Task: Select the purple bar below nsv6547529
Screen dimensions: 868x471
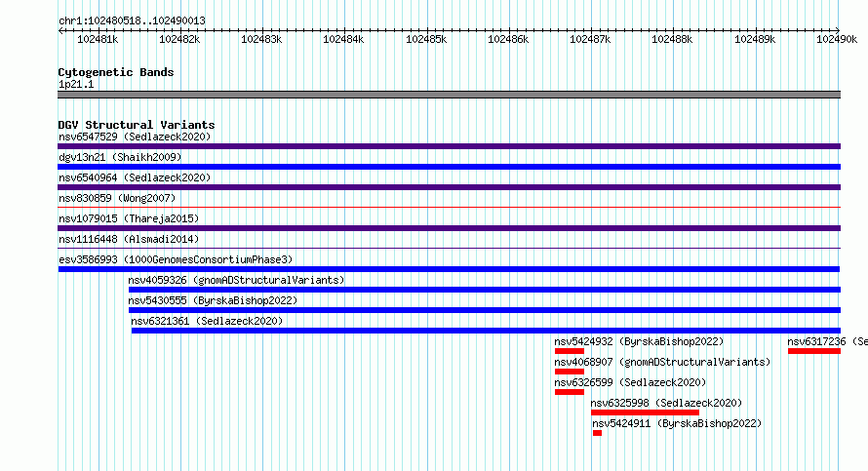Action: point(449,146)
